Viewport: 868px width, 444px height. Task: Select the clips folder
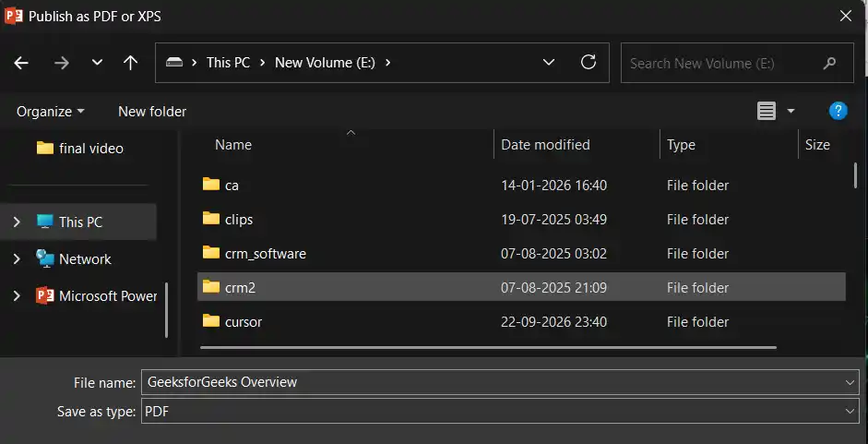click(x=521, y=219)
